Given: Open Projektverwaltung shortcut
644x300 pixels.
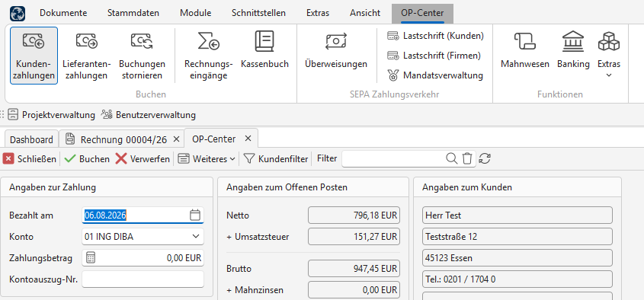Looking at the screenshot, I should [x=52, y=115].
